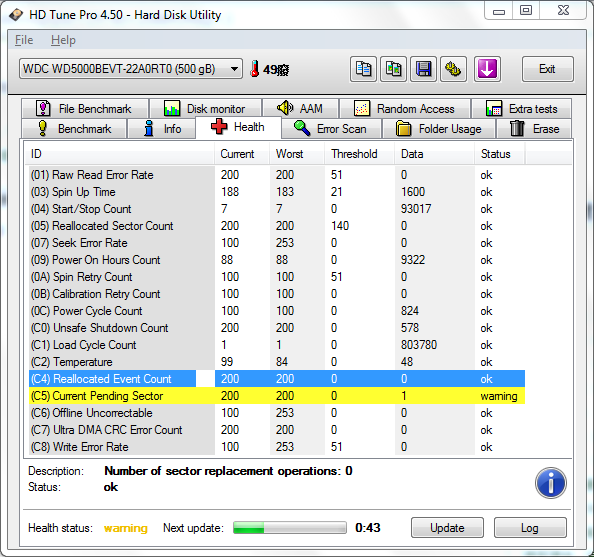Select the (09) Power On Hours Count row
This screenshot has width=594, height=557.
point(277,260)
